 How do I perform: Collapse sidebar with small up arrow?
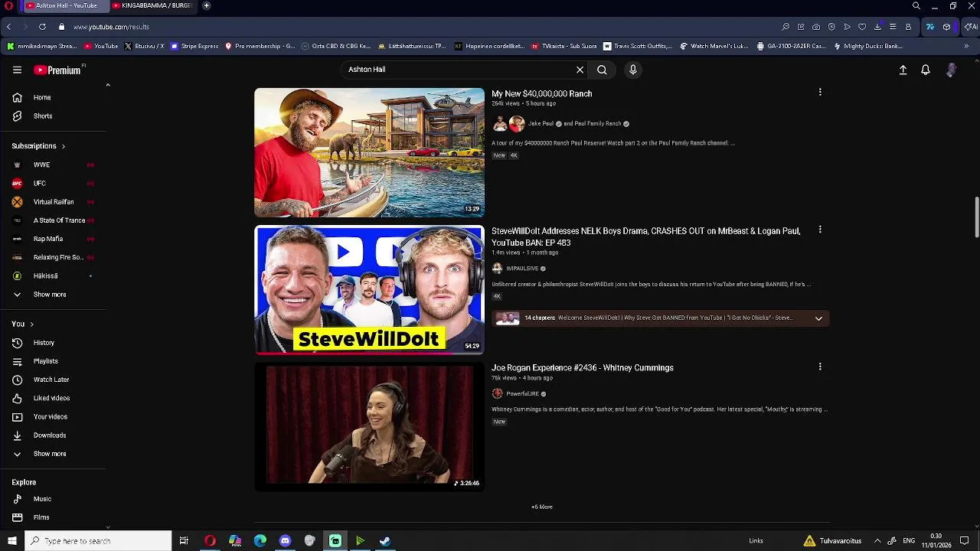point(108,85)
